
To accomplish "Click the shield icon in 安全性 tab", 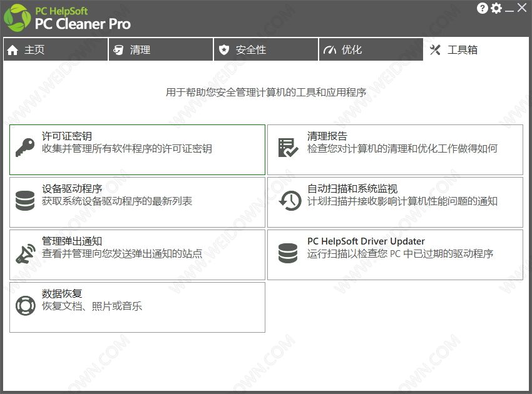I will point(223,50).
